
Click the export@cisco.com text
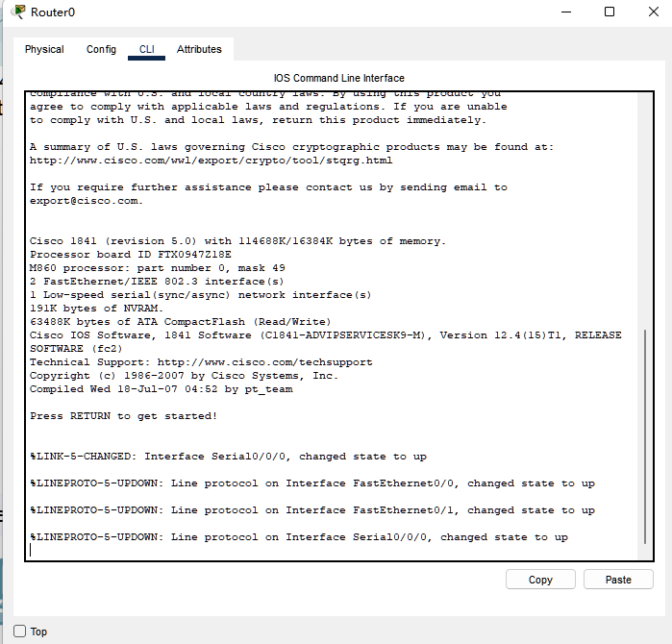[x=87, y=201]
